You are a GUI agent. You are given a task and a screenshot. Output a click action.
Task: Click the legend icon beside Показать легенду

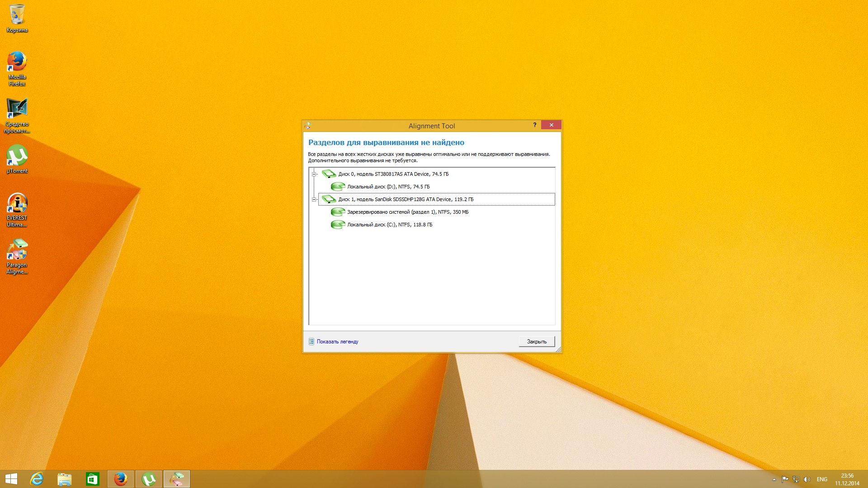[311, 342]
